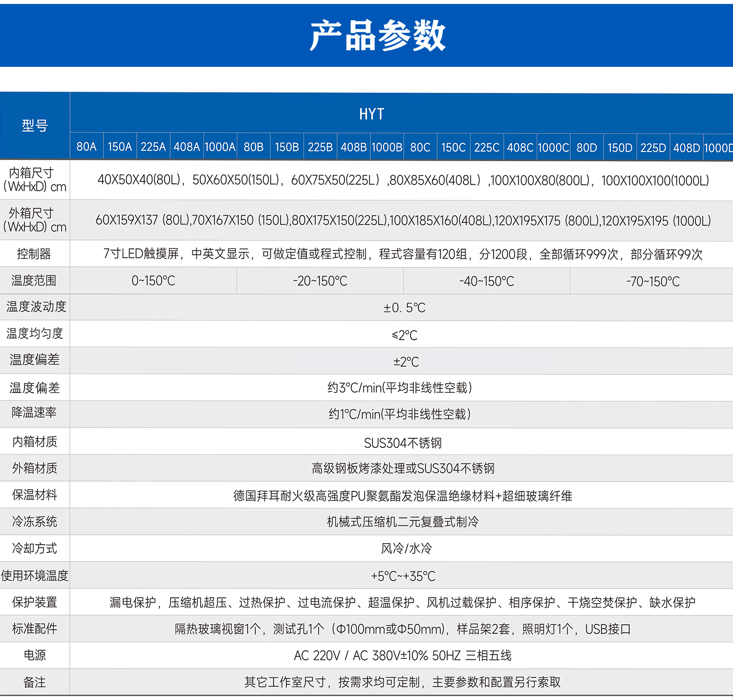Image resolution: width=733 pixels, height=700 pixels.
Task: Select the SUS304不锈钢 inner material value
Action: [403, 443]
